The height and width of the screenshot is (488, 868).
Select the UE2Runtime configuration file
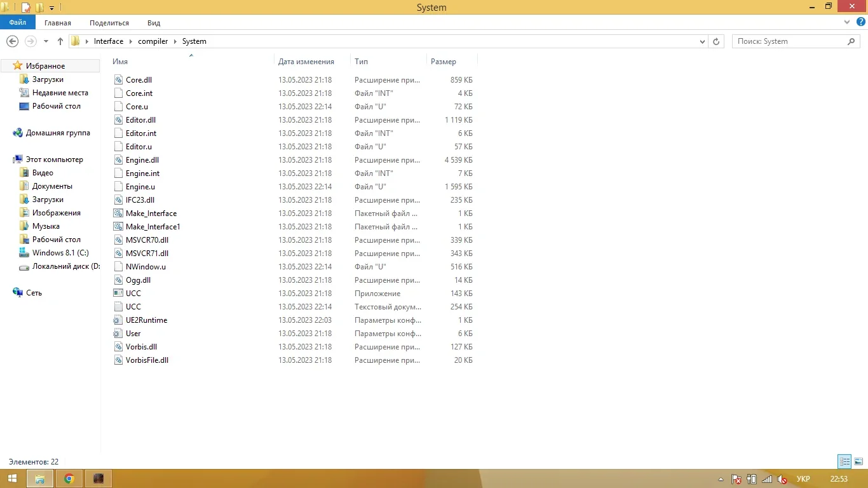pos(146,320)
